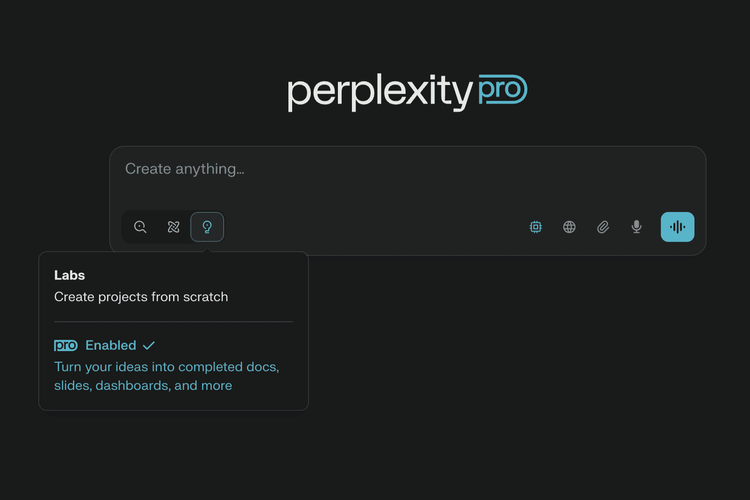Start dictation with the microphone icon

coord(636,227)
